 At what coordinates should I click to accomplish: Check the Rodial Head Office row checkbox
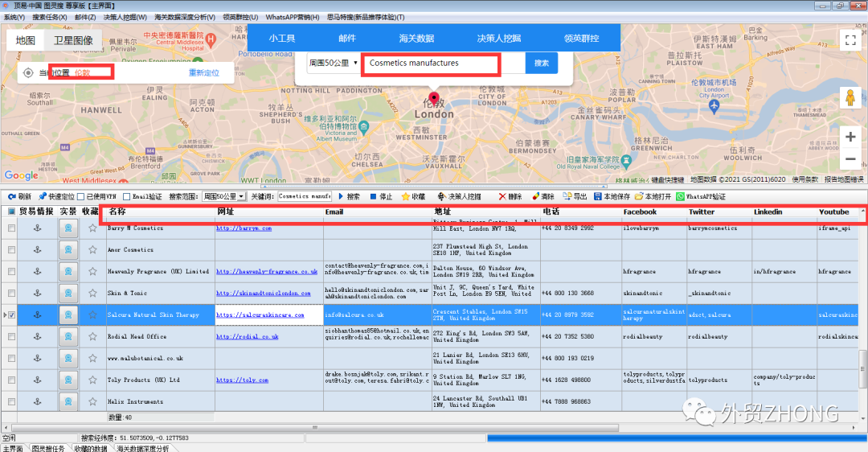(x=11, y=336)
